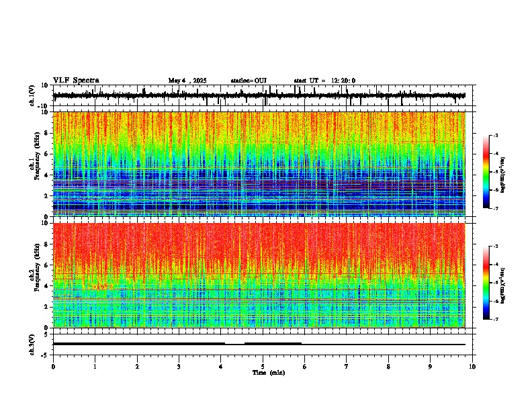The height and width of the screenshot is (411, 532).
Task: Click the time axis tick label "10" after "9"
Action: (x=472, y=367)
